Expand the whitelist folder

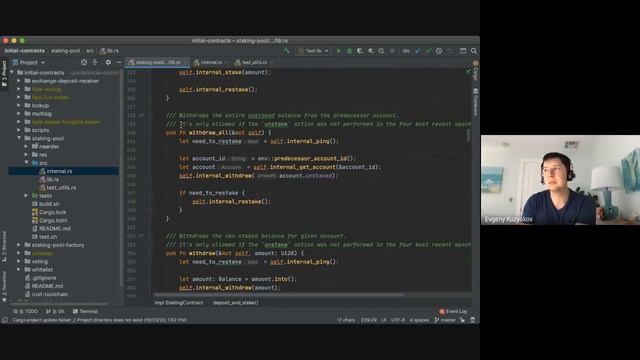(x=19, y=269)
